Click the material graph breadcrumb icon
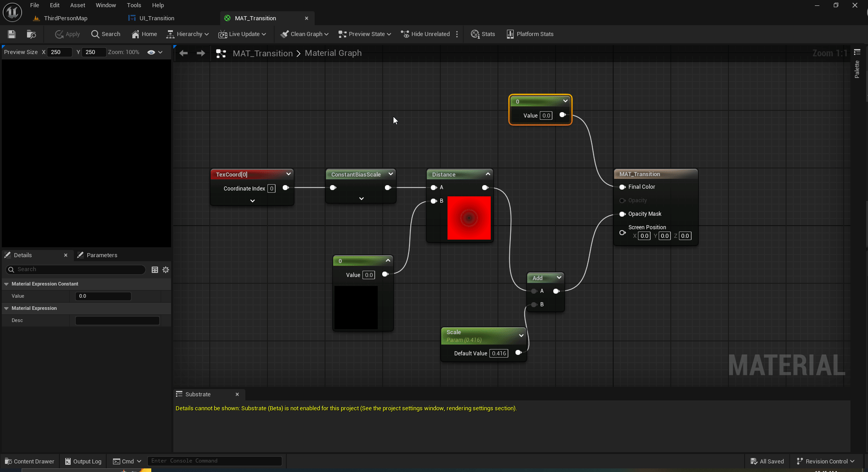Screen dimensions: 868x472 (x=221, y=53)
